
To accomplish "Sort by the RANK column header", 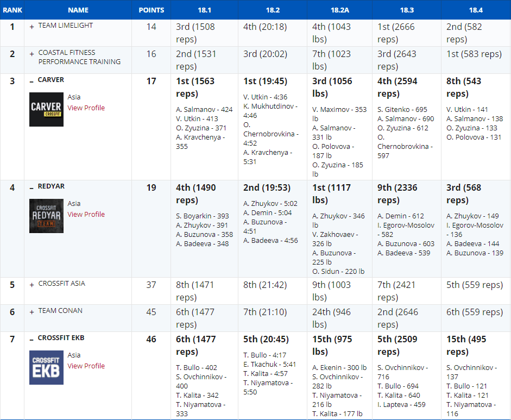I will (x=12, y=10).
